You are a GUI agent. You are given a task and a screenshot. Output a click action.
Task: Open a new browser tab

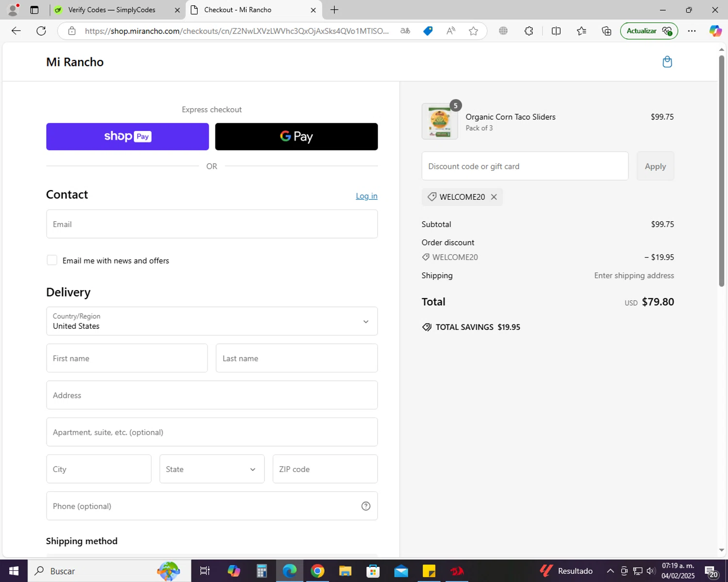point(334,10)
